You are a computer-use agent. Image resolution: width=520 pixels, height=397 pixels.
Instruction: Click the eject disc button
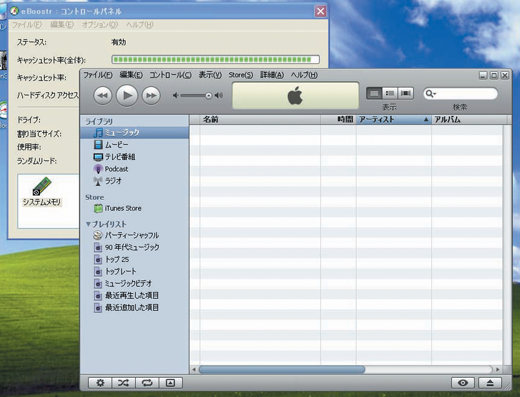pyautogui.click(x=490, y=383)
